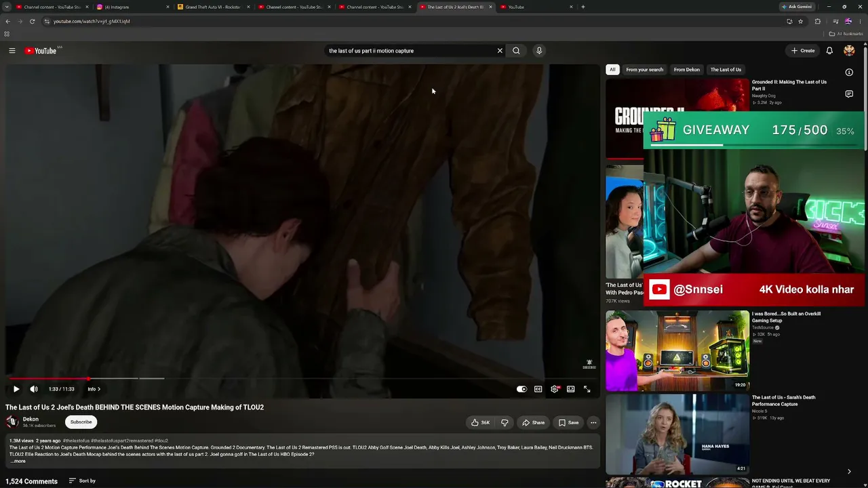Select the All filter chip

(612, 70)
